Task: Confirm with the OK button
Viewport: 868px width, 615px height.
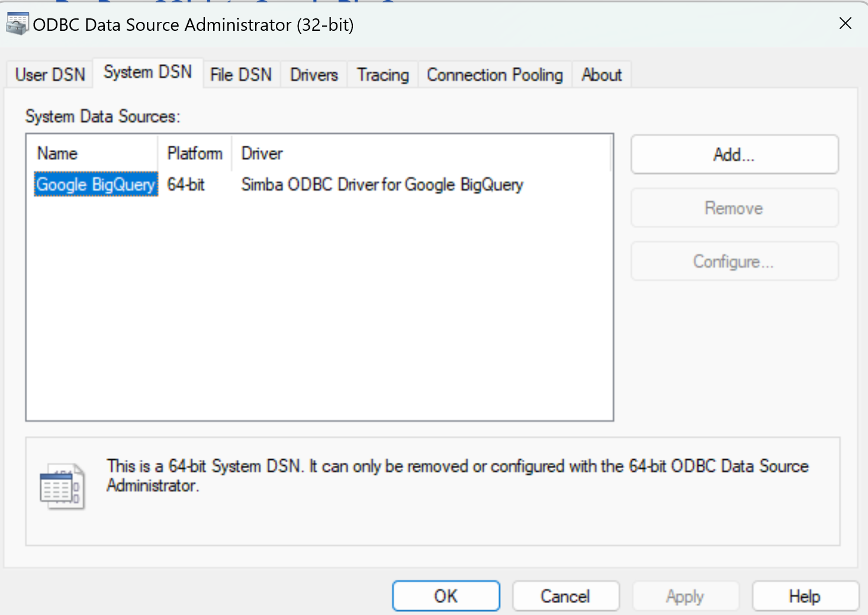Action: click(446, 596)
